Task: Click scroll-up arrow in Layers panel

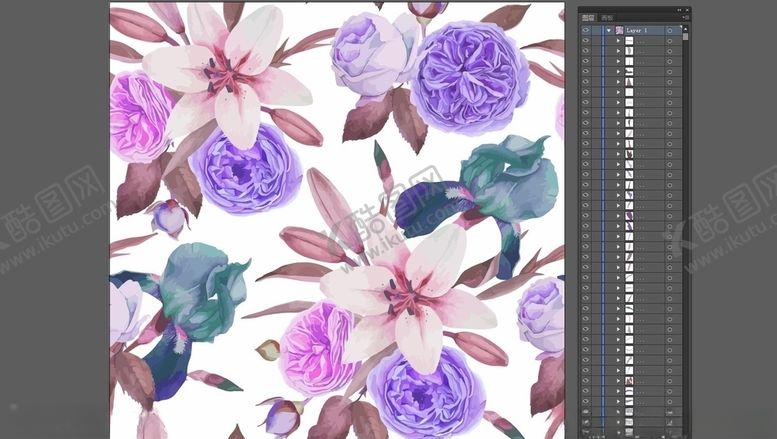Action: (685, 27)
